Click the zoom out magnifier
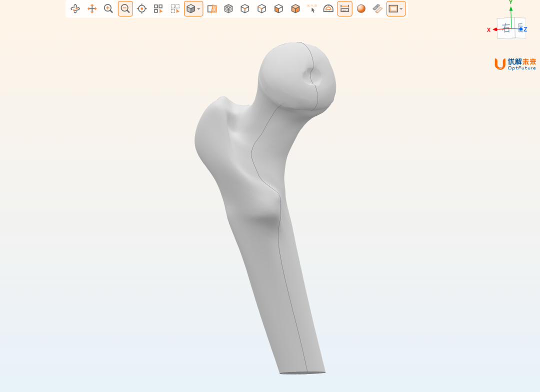540x392 pixels. pyautogui.click(x=125, y=8)
